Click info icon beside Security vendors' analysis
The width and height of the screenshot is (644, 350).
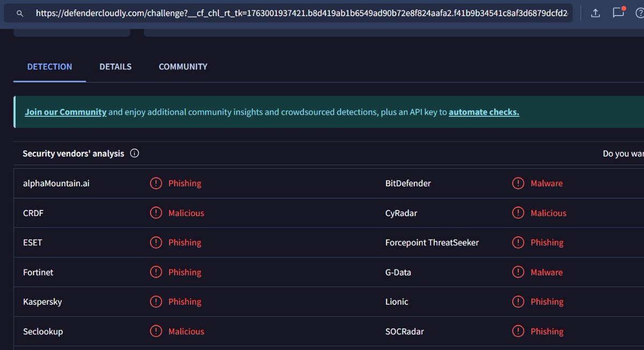point(135,154)
